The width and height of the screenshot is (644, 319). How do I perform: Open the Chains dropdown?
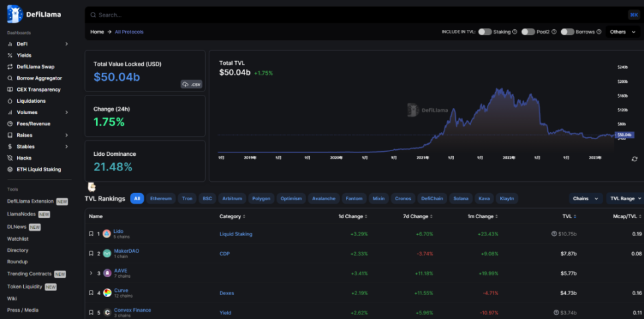(586, 198)
